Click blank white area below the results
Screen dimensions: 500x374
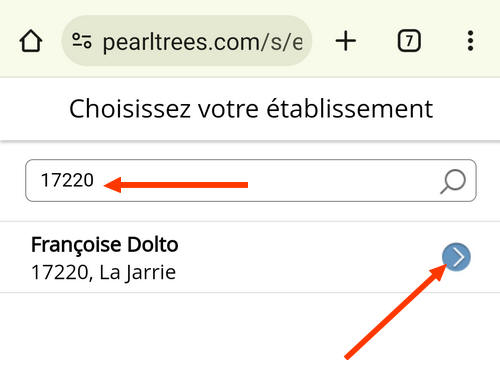(x=200, y=333)
